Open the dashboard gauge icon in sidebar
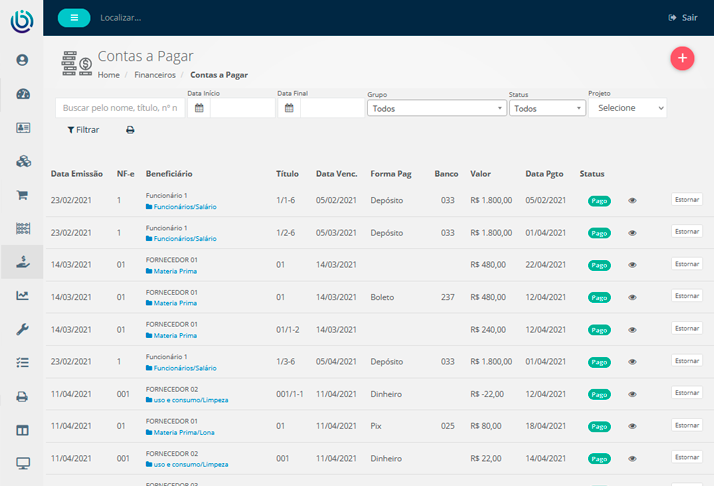714x486 pixels. (x=22, y=94)
